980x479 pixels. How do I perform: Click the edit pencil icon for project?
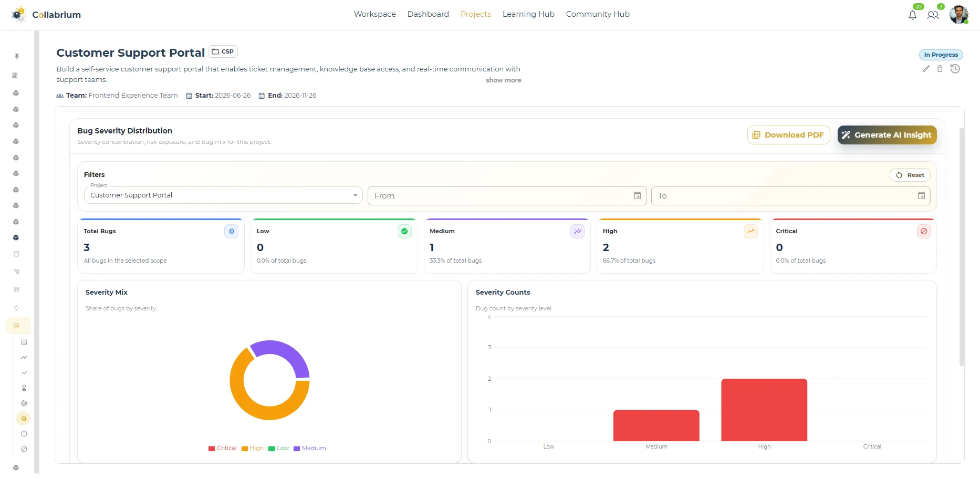[x=926, y=69]
